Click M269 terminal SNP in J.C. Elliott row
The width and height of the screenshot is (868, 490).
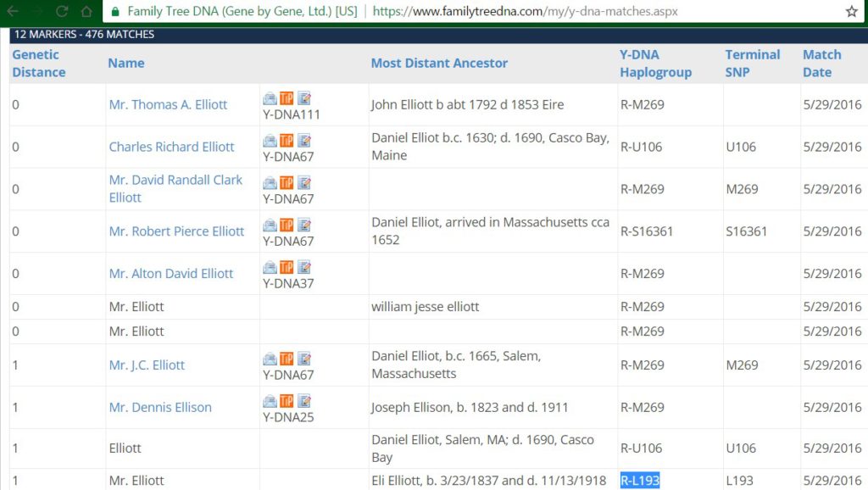[x=742, y=365]
